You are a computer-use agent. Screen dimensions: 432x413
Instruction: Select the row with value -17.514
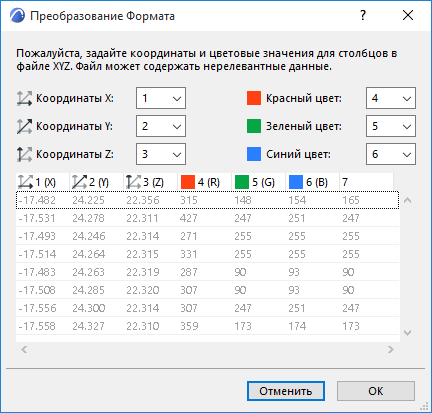(x=207, y=254)
